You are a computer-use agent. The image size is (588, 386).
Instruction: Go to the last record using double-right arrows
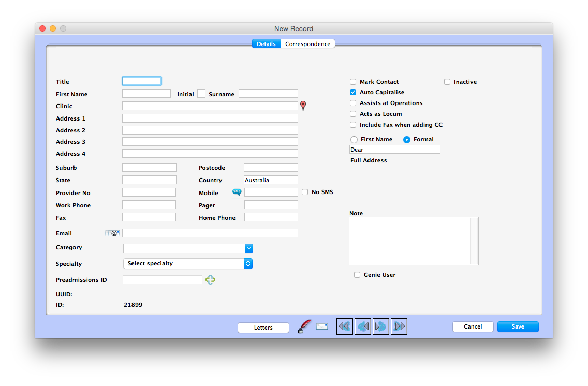coord(399,326)
